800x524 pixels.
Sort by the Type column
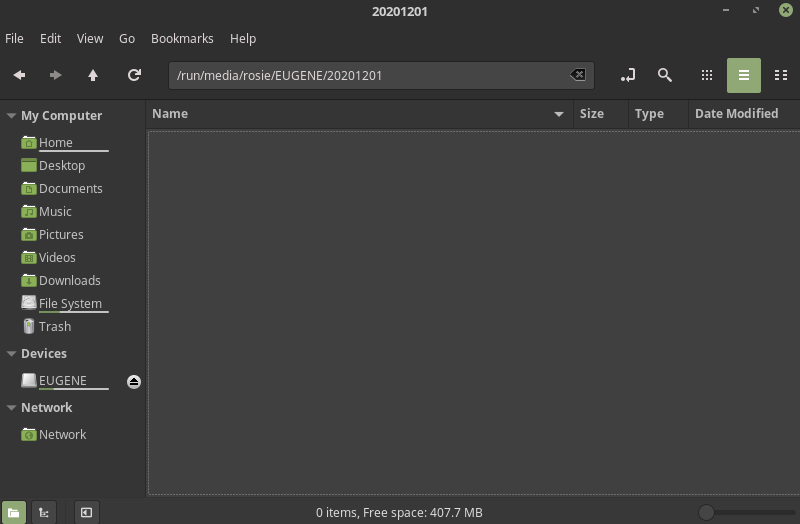tap(658, 114)
